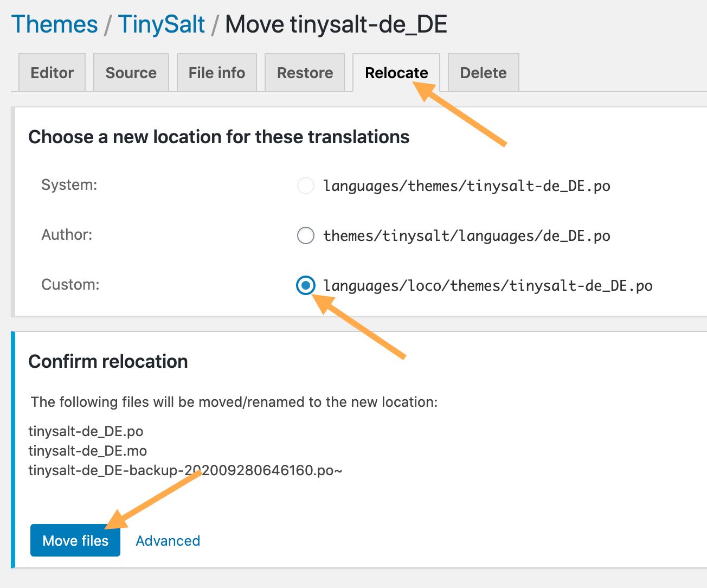Open the TinySalt theme overview

161,24
